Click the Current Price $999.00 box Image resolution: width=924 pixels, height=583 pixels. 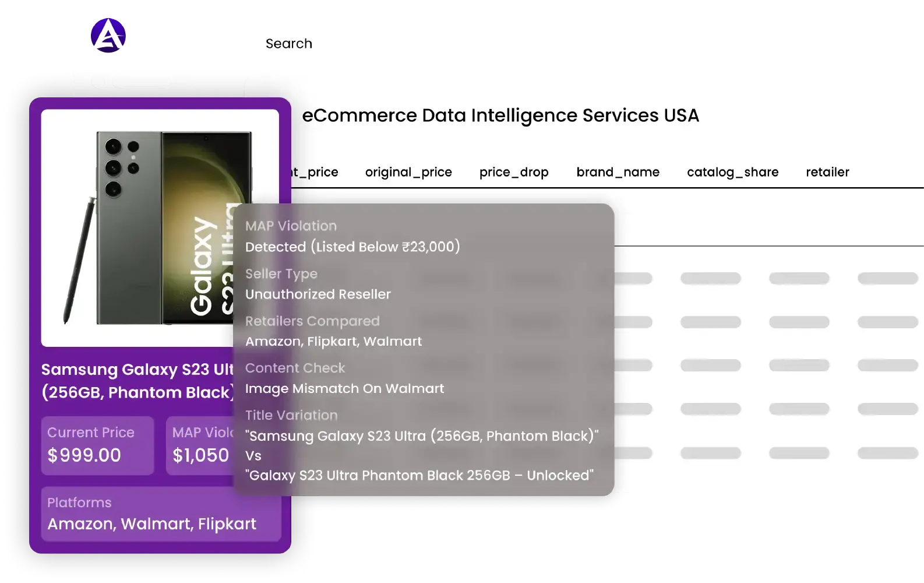tap(97, 445)
